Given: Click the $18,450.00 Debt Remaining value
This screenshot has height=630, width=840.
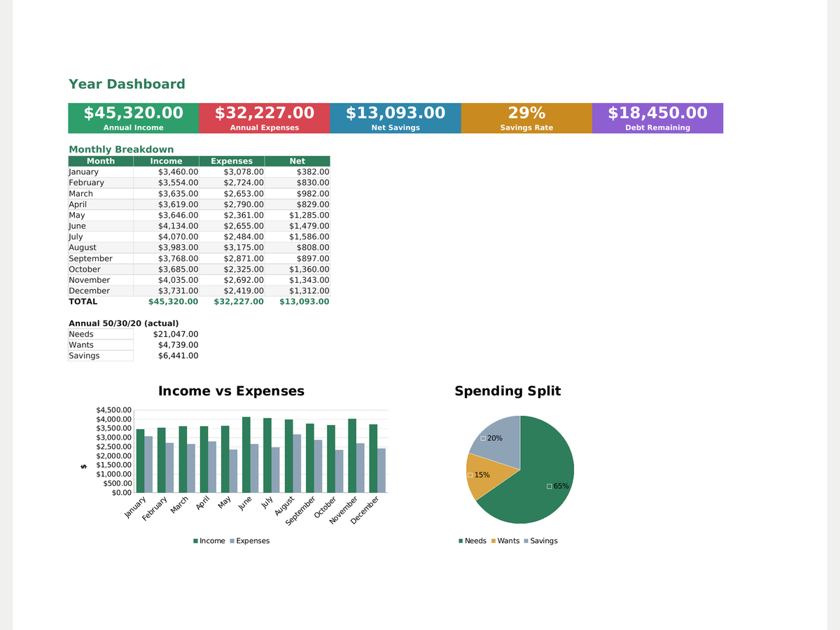Looking at the screenshot, I should coord(657,113).
